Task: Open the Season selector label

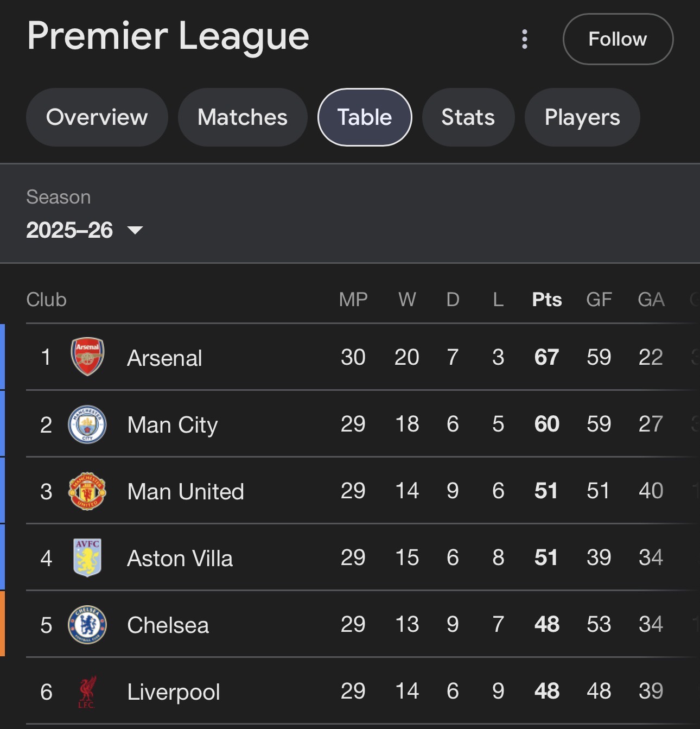Action: 59,197
